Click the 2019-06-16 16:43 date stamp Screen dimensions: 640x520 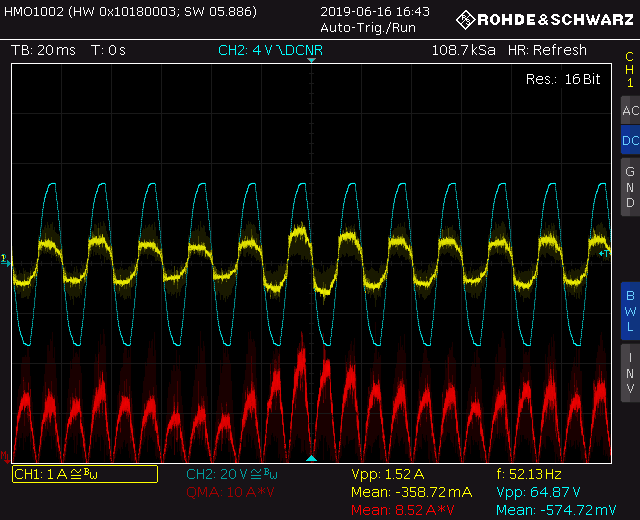[375, 11]
